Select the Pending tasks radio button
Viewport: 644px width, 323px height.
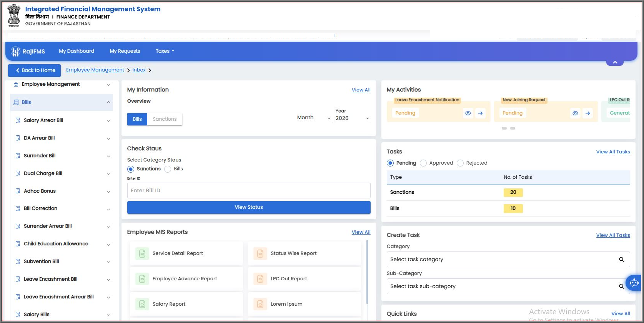pos(390,163)
